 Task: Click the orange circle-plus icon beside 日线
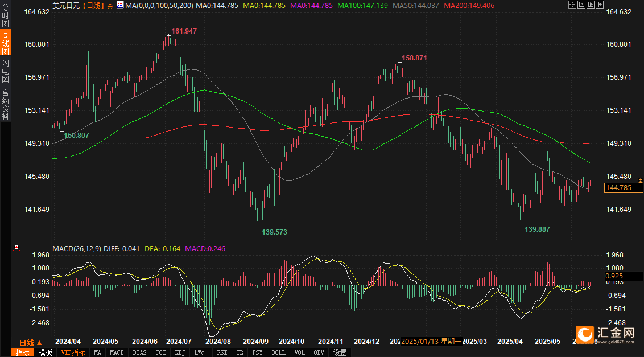click(110, 6)
